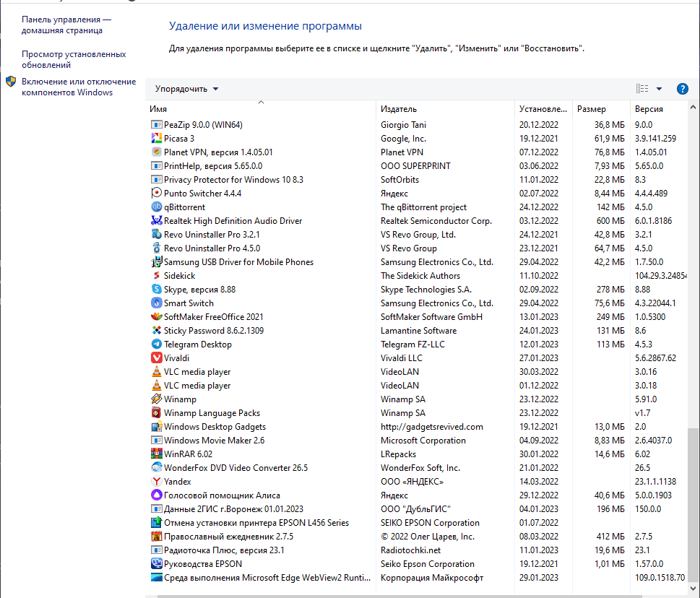Image resolution: width=700 pixels, height=598 pixels.
Task: Click install date 27.01.2023 for Vivaldi
Action: (x=538, y=358)
